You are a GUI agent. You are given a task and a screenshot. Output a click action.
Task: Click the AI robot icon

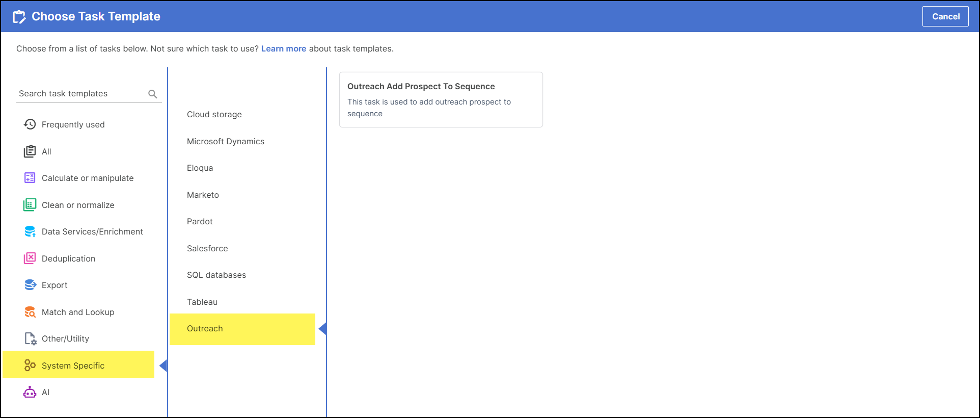pyautogui.click(x=30, y=392)
